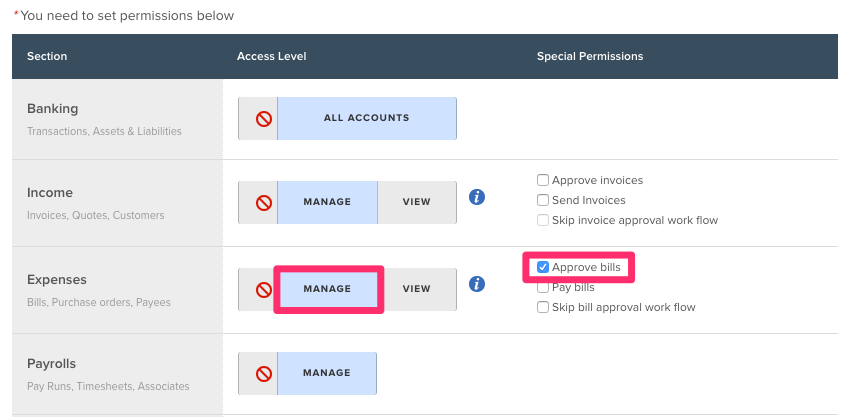This screenshot has height=417, width=852.
Task: Choose VIEW access for Expenses
Action: (417, 289)
